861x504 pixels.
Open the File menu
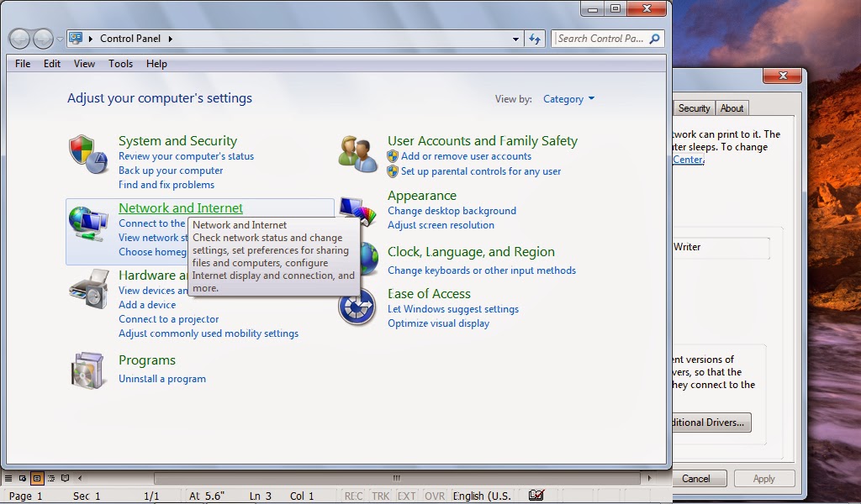(x=23, y=64)
